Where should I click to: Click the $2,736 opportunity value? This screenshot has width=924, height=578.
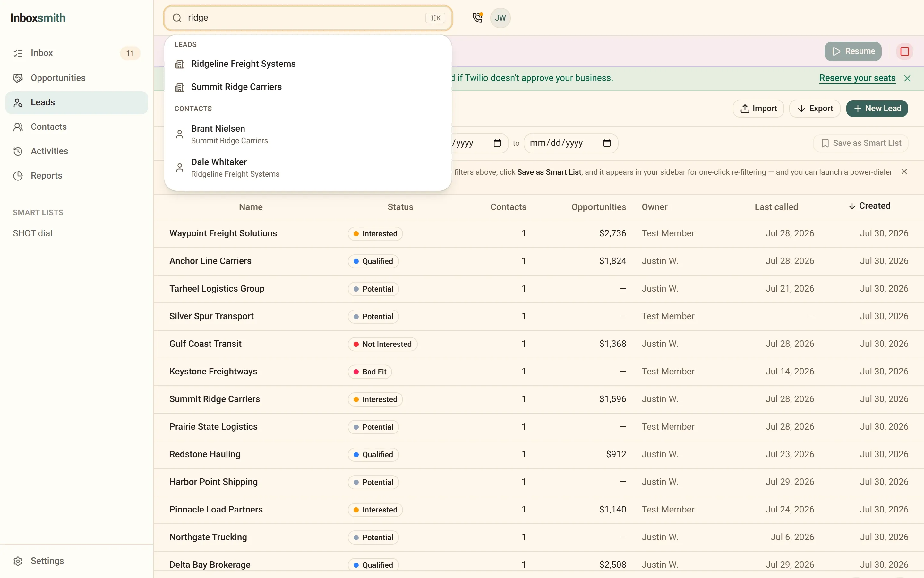pos(612,233)
